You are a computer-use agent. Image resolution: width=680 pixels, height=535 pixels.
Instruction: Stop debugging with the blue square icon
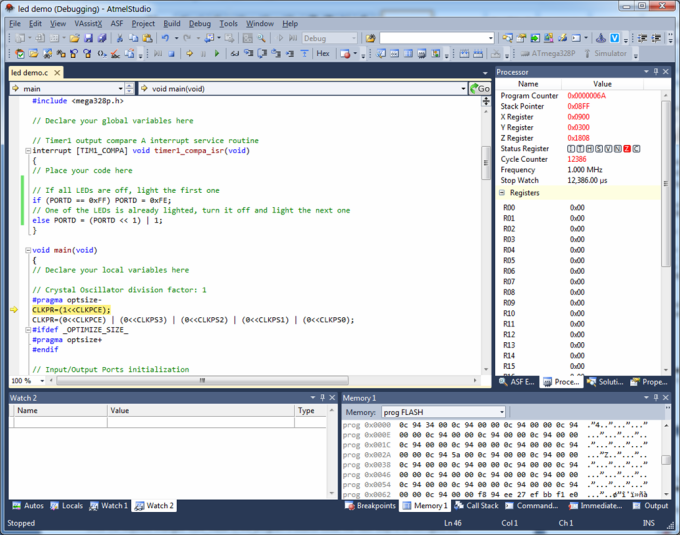pos(171,53)
